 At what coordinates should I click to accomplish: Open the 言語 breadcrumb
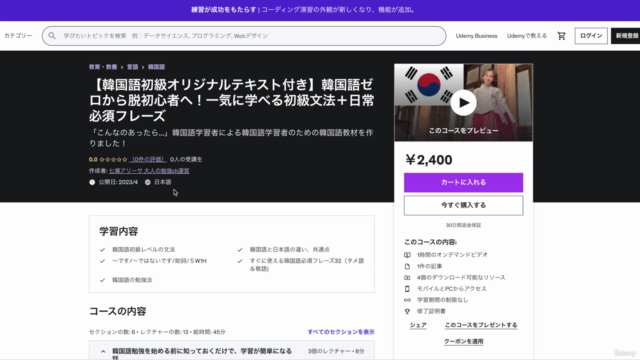click(x=132, y=67)
